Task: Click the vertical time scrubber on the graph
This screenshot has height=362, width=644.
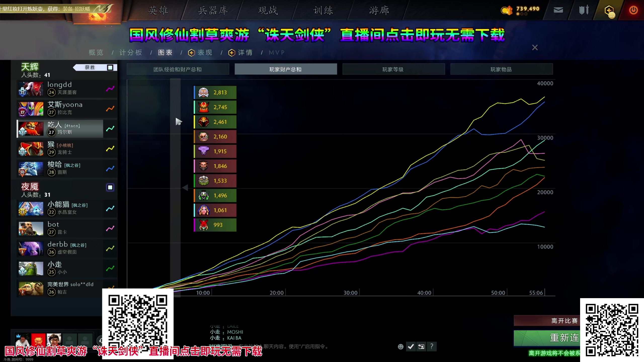Action: (x=175, y=188)
